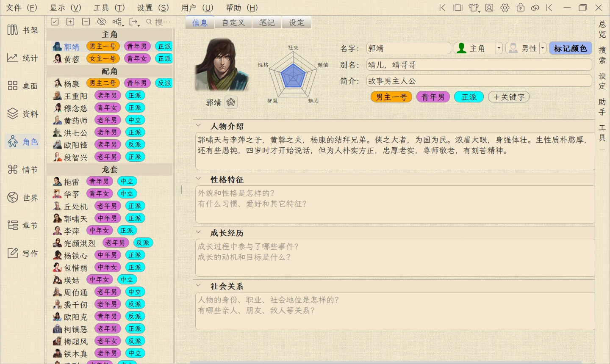Switch to the 笔记 tab
The height and width of the screenshot is (364, 610).
267,23
